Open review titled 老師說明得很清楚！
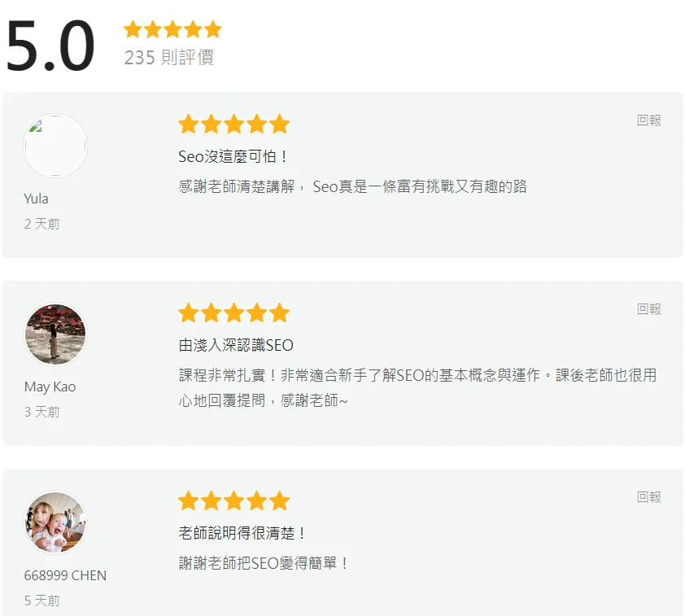685x616 pixels. pos(242,533)
